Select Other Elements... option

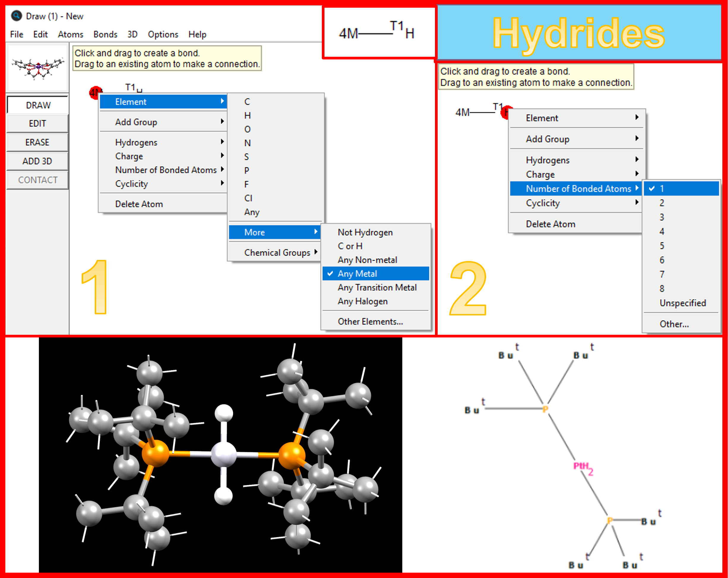(x=370, y=322)
